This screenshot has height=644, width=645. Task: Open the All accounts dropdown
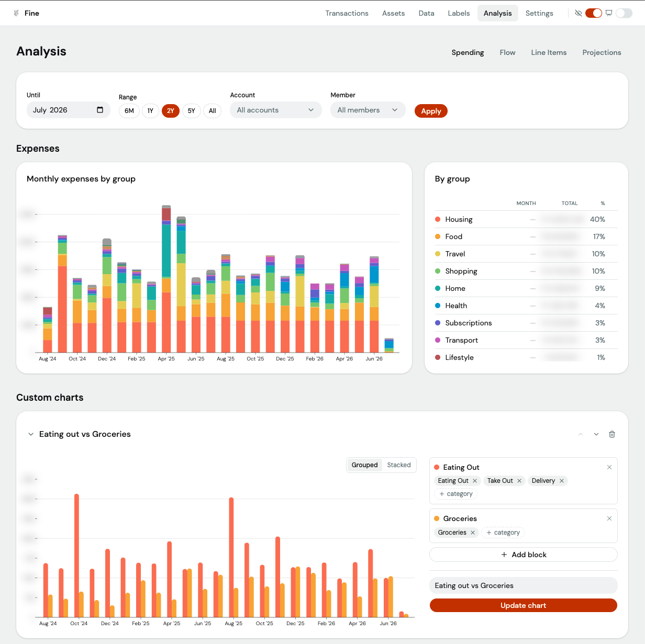[276, 110]
